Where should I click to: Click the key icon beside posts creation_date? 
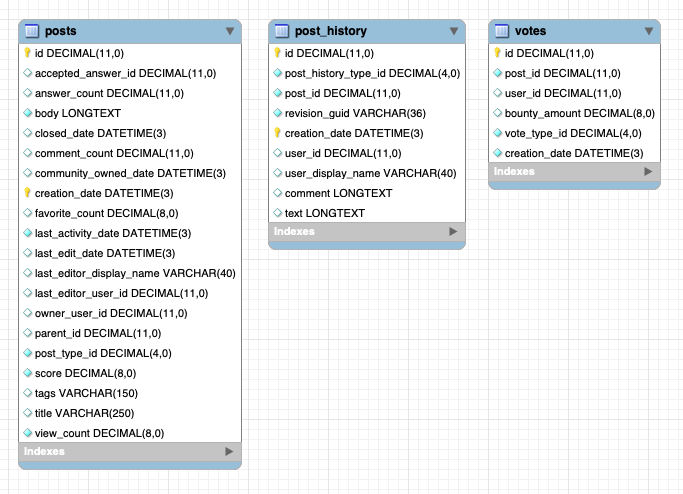click(27, 193)
